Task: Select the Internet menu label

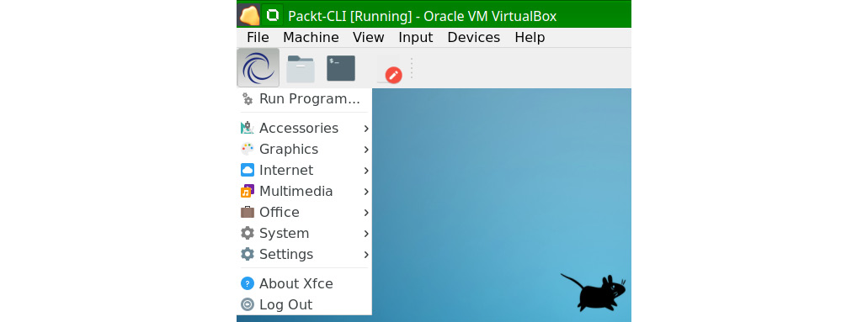Action: [286, 170]
